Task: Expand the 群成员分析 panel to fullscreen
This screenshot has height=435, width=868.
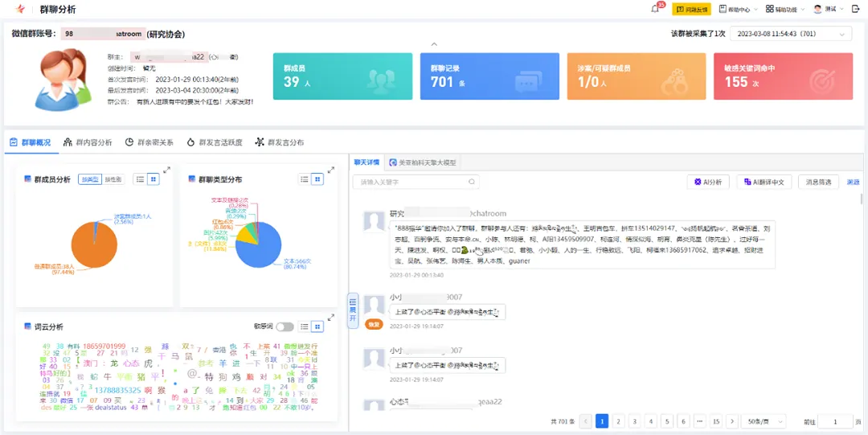Action: coord(167,170)
